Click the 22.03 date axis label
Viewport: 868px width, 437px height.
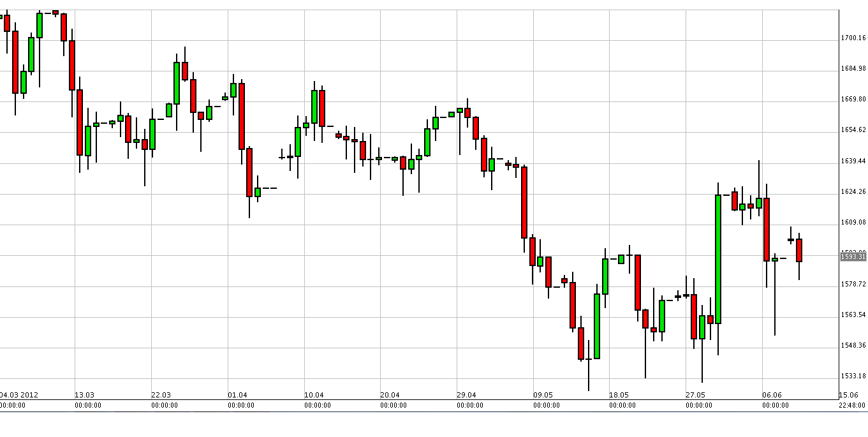[161, 395]
